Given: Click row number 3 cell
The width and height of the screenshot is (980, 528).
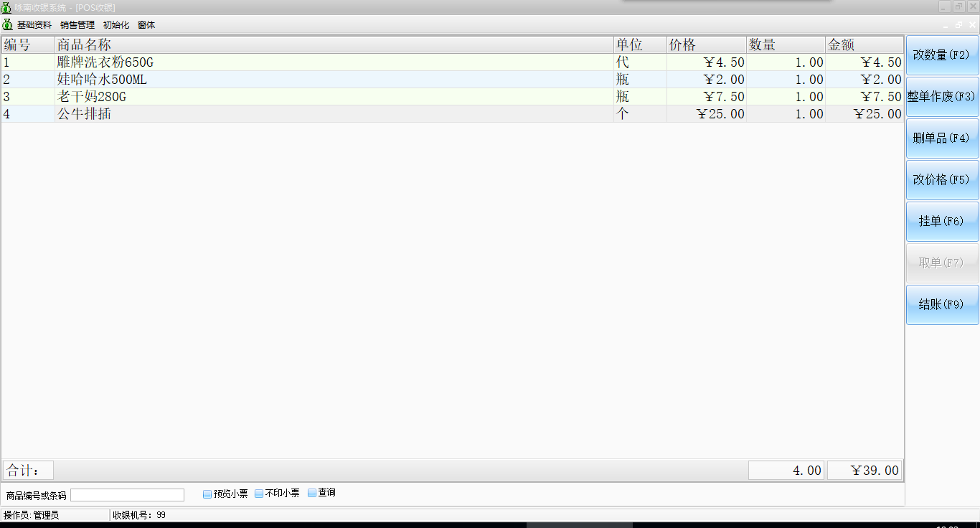Looking at the screenshot, I should pyautogui.click(x=28, y=97).
